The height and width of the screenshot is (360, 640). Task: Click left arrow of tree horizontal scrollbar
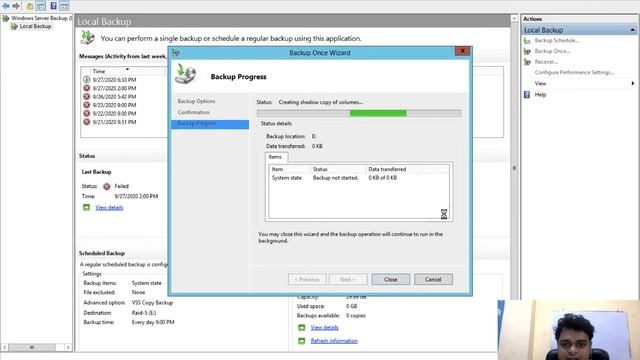(x=5, y=347)
